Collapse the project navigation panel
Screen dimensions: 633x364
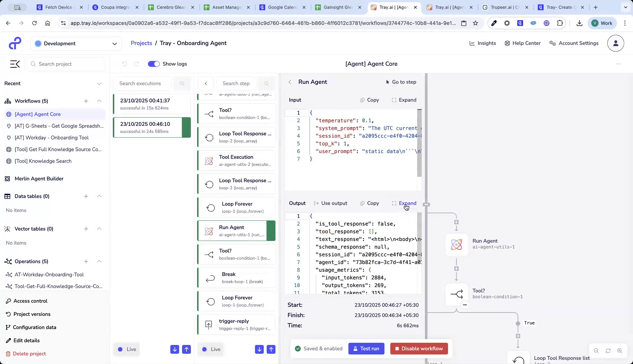(x=15, y=64)
